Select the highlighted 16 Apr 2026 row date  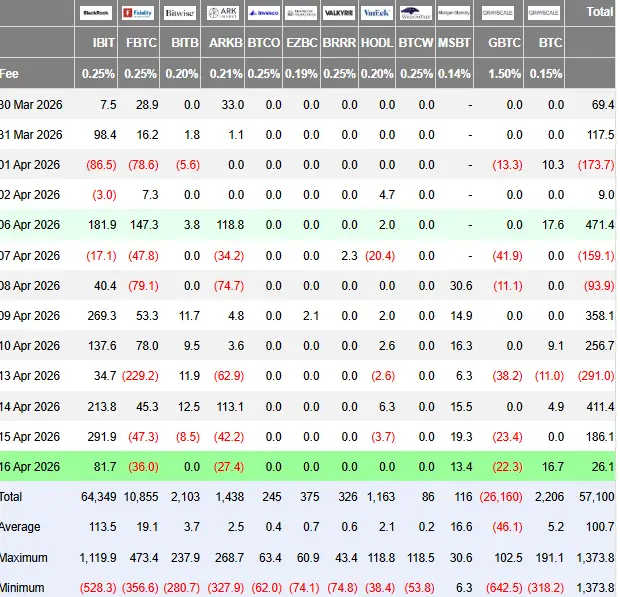[30, 467]
